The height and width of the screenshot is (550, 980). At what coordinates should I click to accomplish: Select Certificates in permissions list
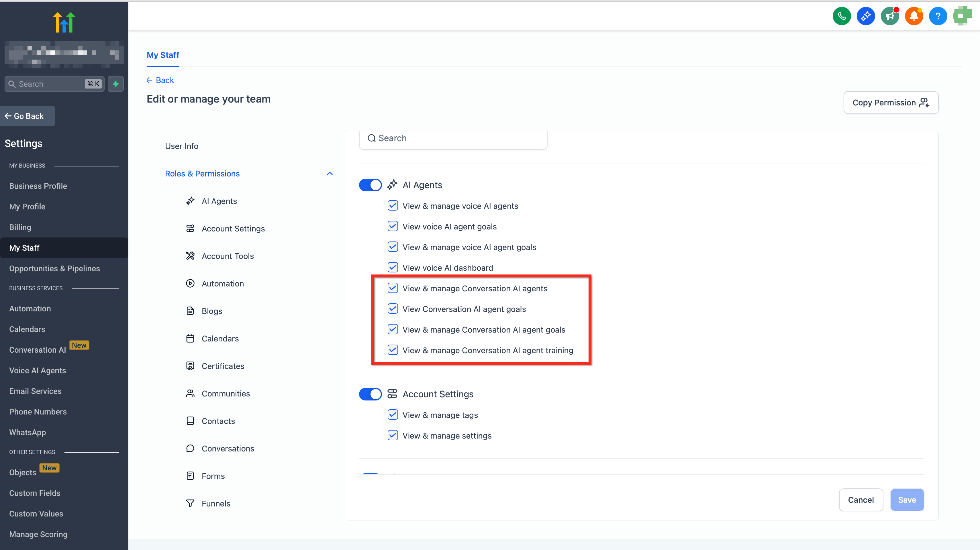point(223,366)
